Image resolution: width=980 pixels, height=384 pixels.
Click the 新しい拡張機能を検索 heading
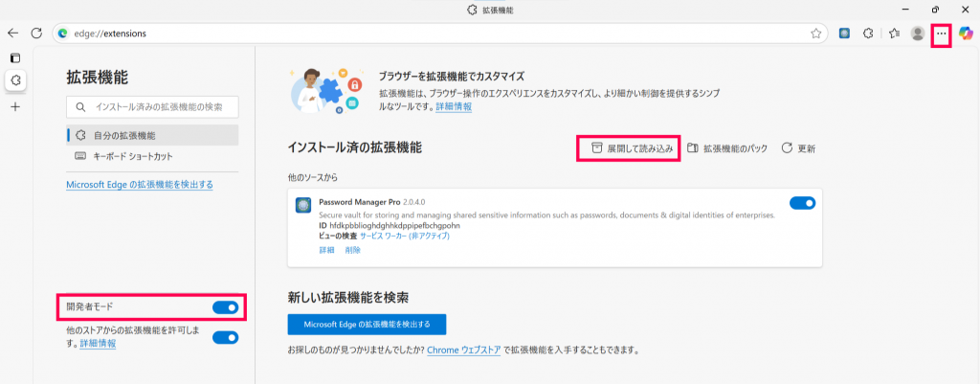pos(348,297)
